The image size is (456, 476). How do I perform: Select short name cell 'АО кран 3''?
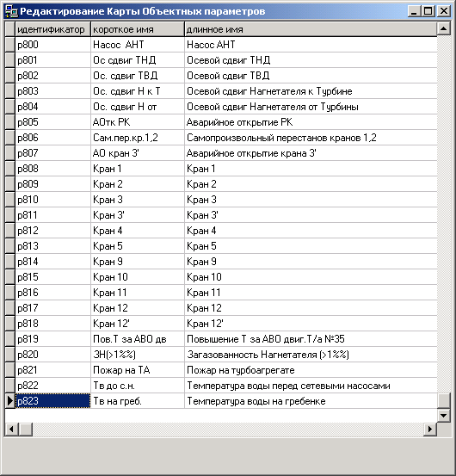(138, 153)
